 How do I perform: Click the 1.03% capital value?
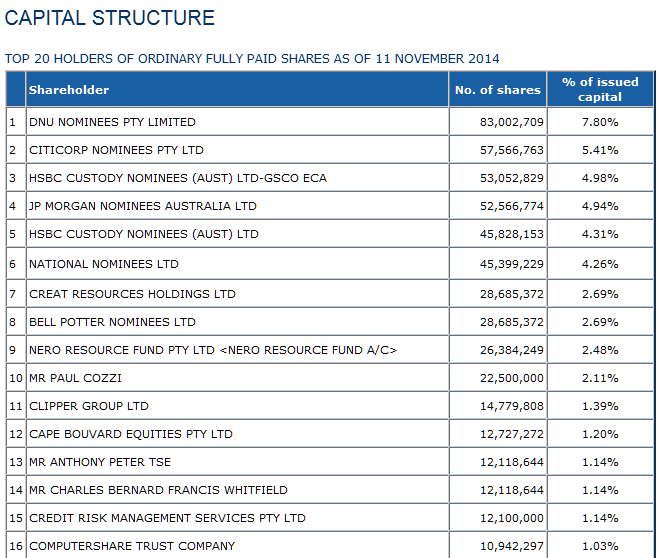click(600, 546)
